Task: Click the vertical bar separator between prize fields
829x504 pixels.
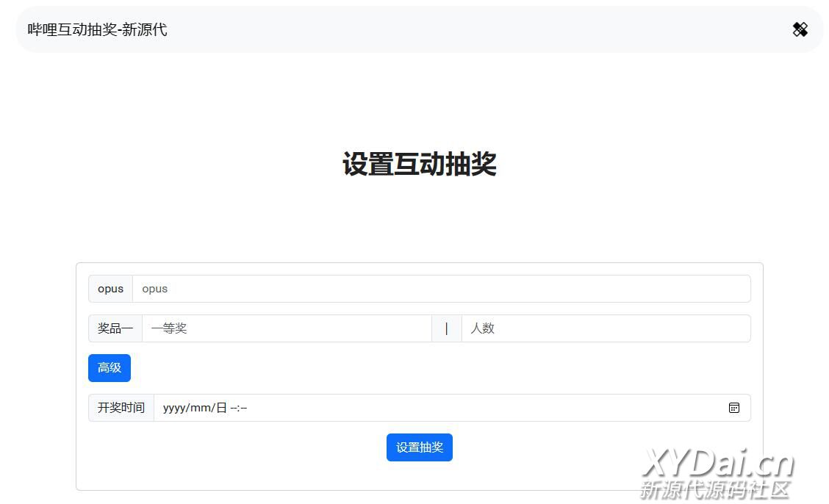Action: pyautogui.click(x=446, y=328)
